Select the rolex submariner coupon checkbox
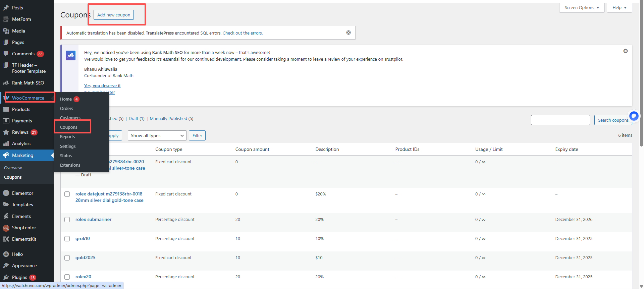 (x=67, y=220)
